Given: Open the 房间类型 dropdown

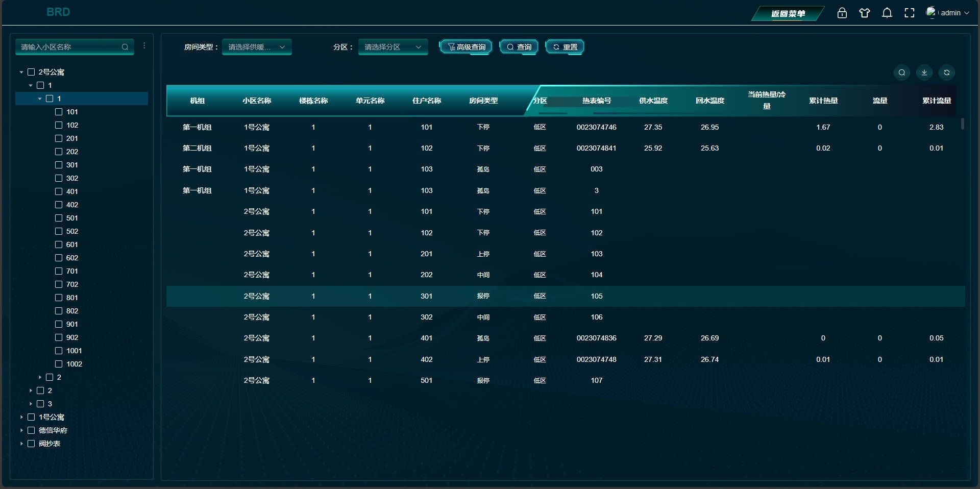Looking at the screenshot, I should [257, 47].
